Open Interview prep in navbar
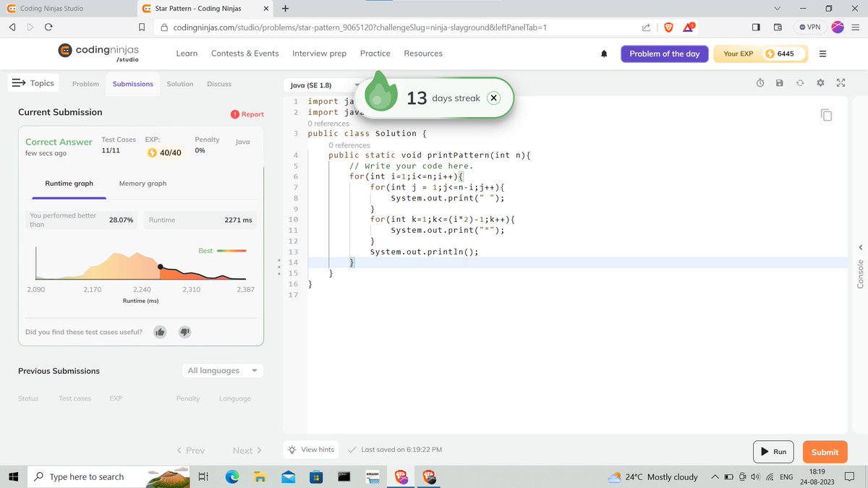 click(319, 53)
